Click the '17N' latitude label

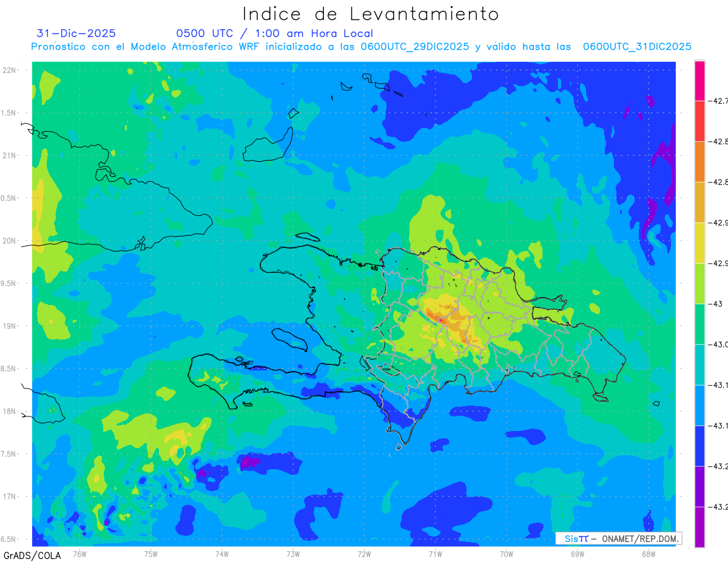tap(10, 497)
